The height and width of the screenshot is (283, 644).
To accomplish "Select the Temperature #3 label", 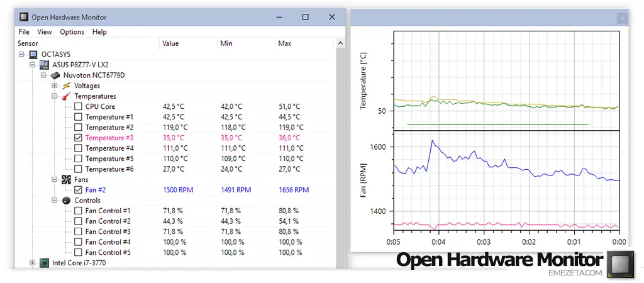I will click(x=109, y=138).
